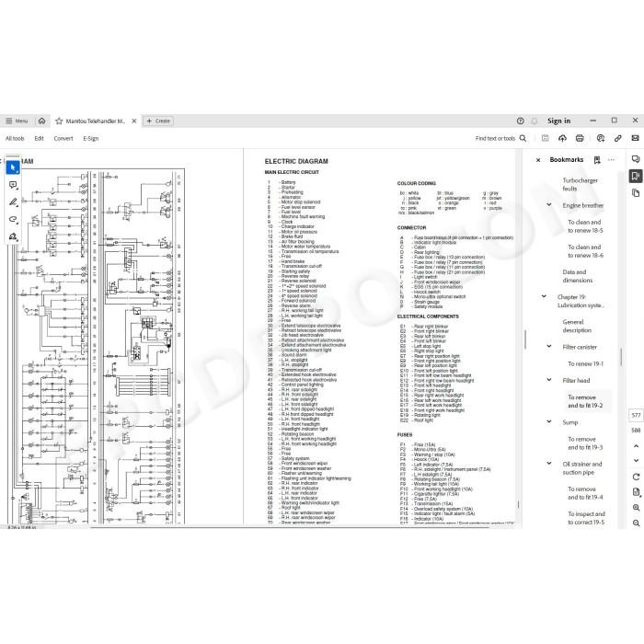Open the Engine breather bookmark

[x=582, y=205]
